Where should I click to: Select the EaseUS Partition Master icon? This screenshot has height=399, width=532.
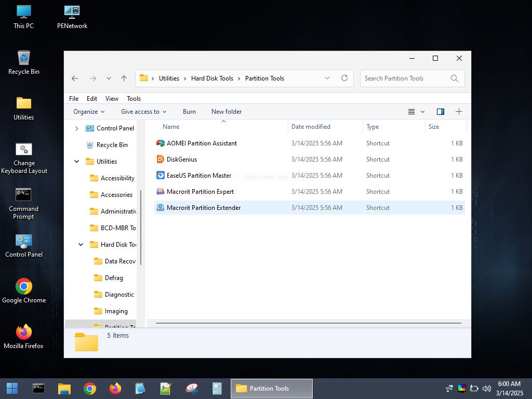160,176
